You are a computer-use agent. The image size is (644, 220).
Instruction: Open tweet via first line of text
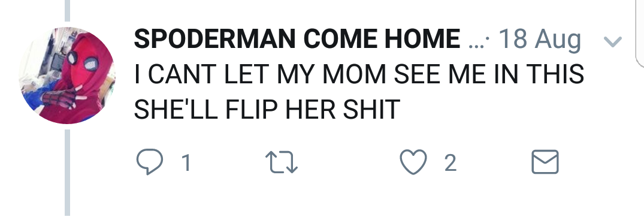pyautogui.click(x=359, y=74)
